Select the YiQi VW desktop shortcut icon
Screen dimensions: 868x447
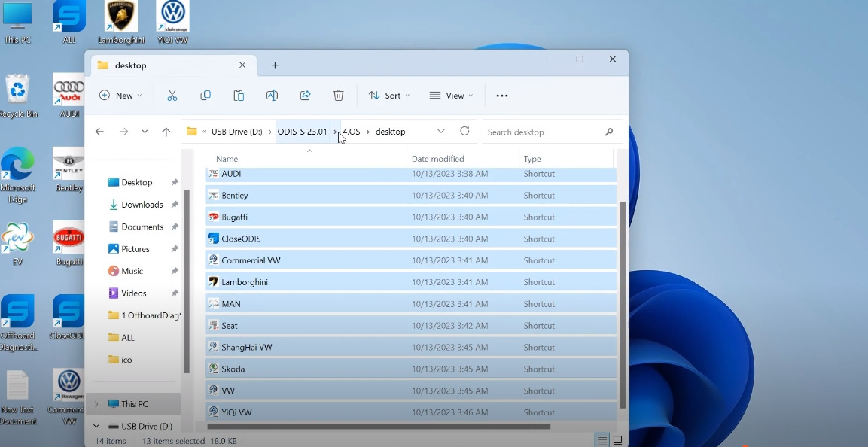coord(172,22)
